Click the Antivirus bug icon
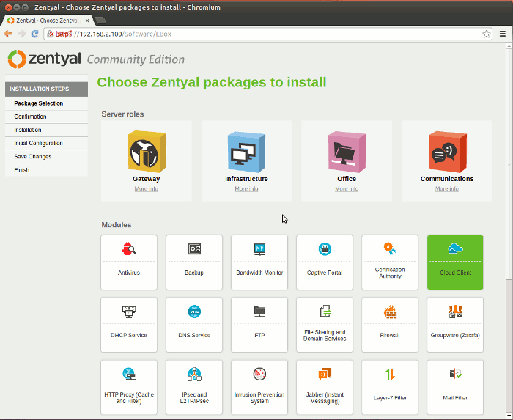This screenshot has width=513, height=420. (129, 248)
